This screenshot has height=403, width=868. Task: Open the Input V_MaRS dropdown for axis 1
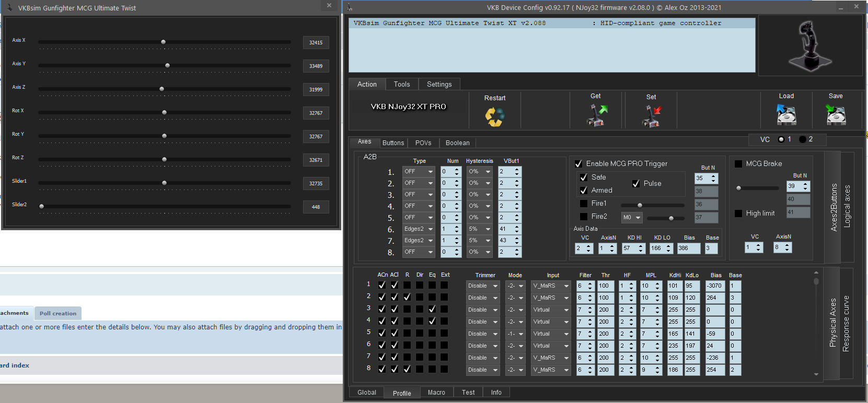click(x=551, y=286)
